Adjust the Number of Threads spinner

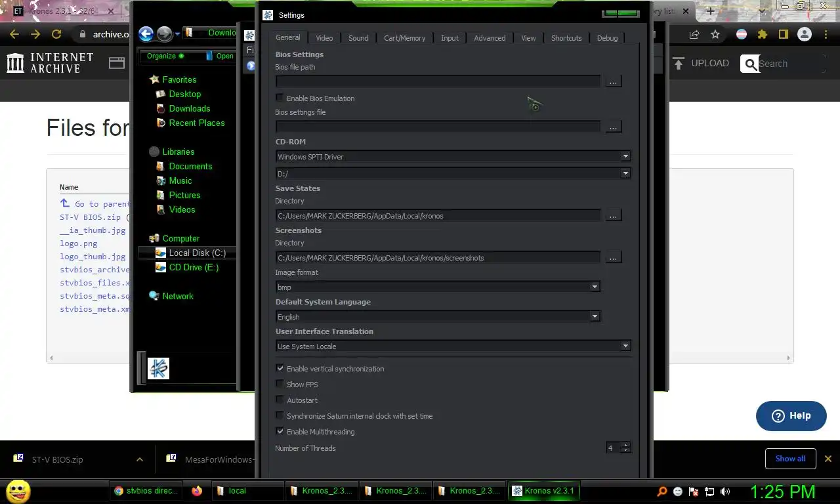tap(618, 448)
